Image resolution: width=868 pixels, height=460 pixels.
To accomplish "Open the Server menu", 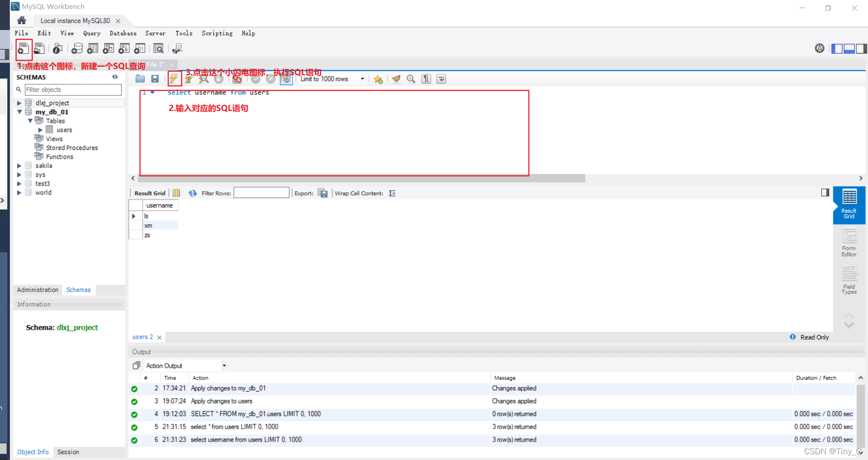I will (155, 33).
